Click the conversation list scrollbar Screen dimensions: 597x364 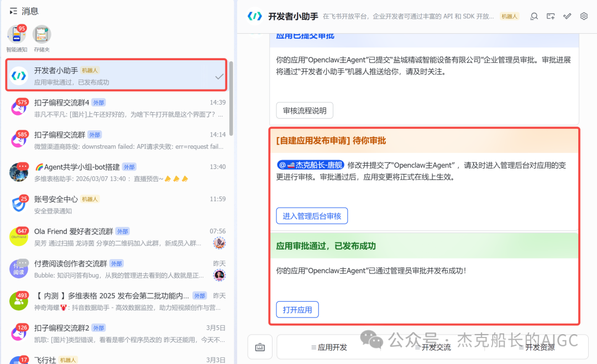[x=231, y=98]
